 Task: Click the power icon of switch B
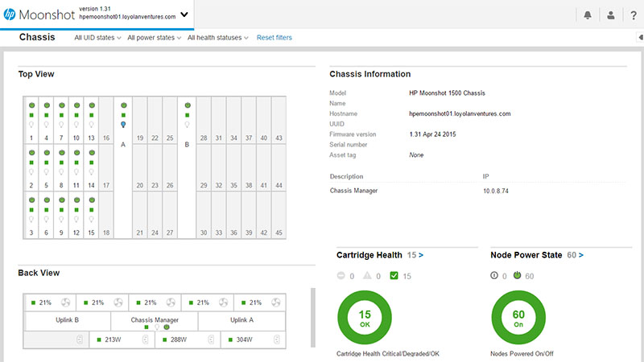pyautogui.click(x=187, y=105)
